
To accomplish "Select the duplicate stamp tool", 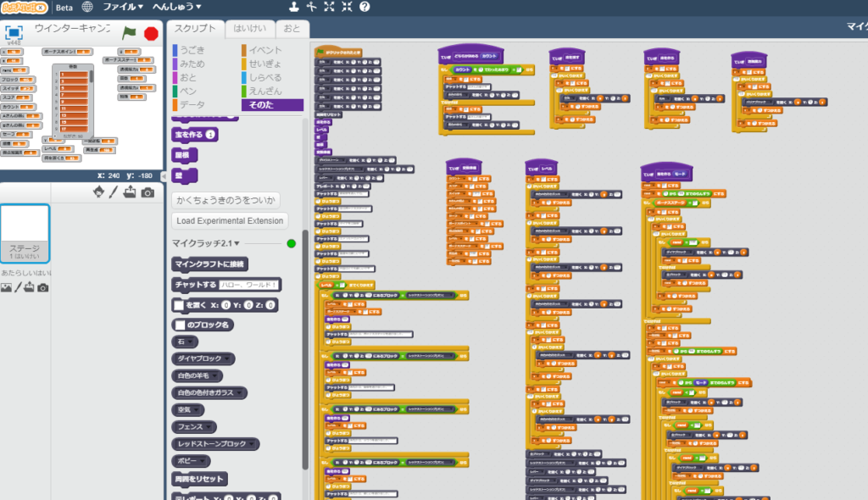I will tap(293, 7).
